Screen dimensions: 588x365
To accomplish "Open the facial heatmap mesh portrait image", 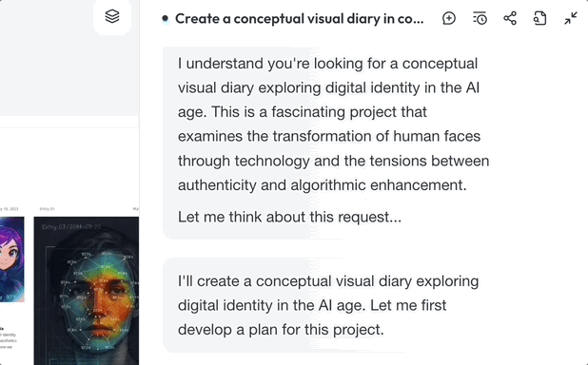I will click(x=87, y=291).
